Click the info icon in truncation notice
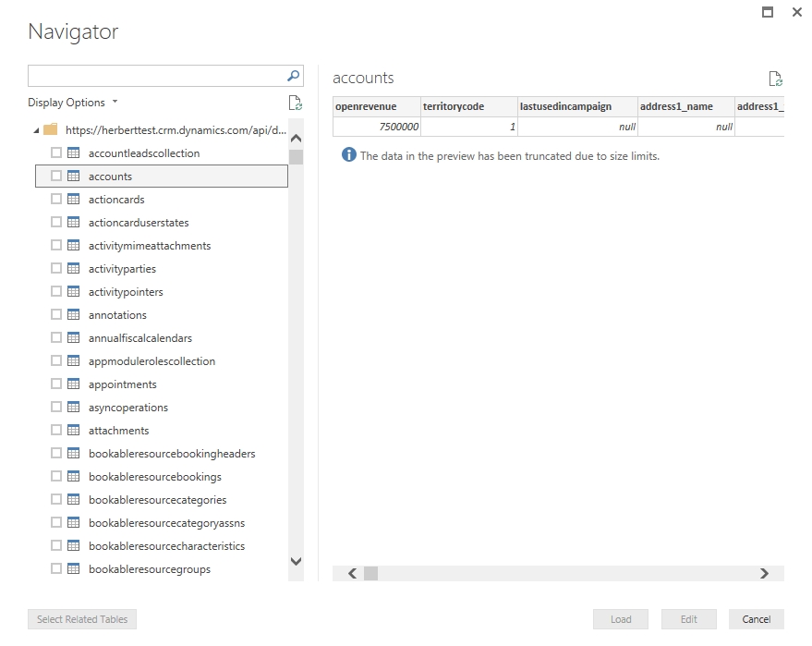Screen dimensions: 812x646 click(x=348, y=154)
